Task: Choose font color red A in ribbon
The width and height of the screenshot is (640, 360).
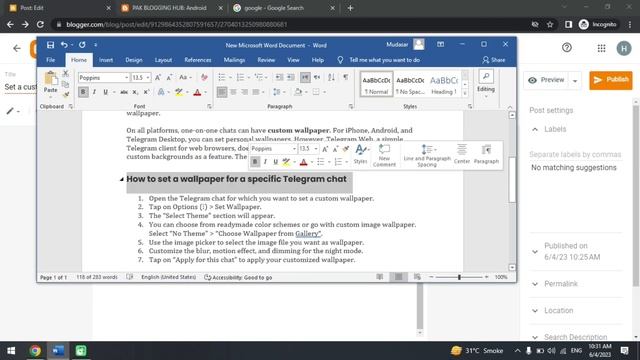Action: tap(198, 92)
